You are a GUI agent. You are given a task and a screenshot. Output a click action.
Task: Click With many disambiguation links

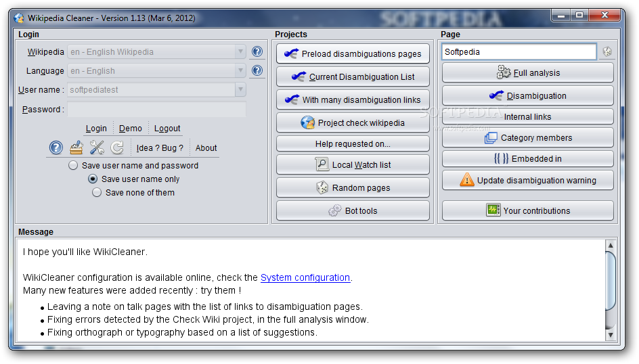pos(353,99)
